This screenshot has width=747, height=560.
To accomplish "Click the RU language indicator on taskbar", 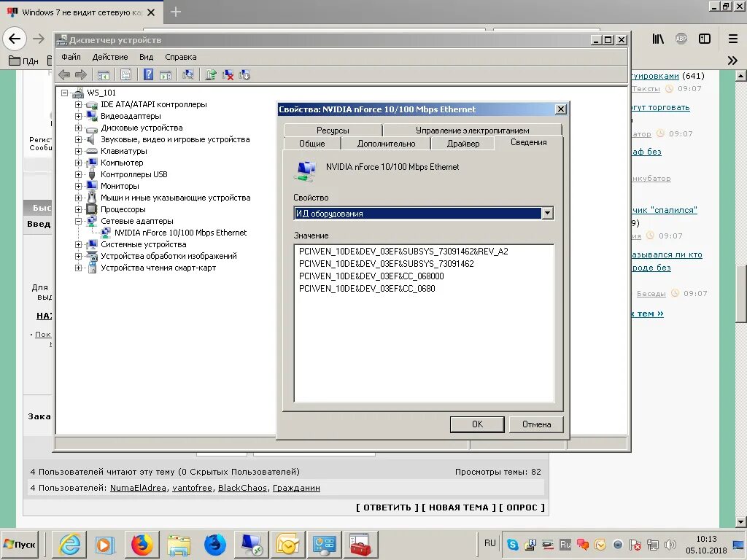I will click(489, 543).
